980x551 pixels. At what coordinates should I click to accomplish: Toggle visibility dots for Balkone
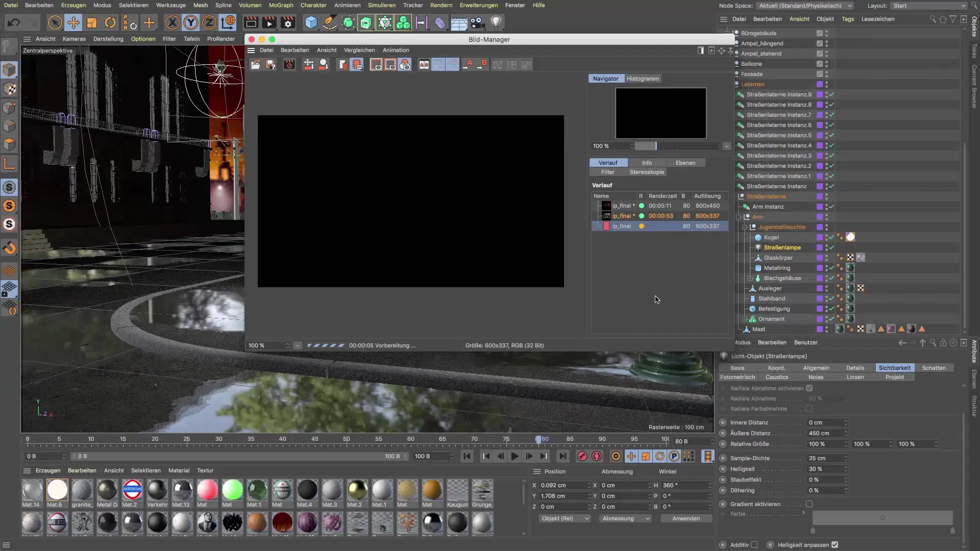(826, 64)
